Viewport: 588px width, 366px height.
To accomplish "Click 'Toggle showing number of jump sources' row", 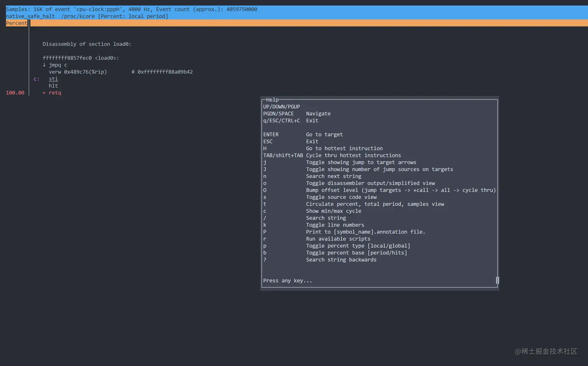I will (358, 170).
